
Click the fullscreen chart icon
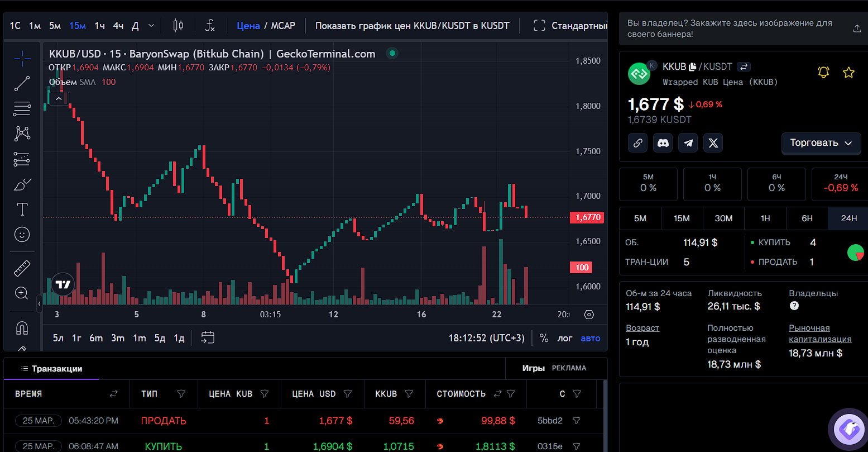click(x=539, y=26)
